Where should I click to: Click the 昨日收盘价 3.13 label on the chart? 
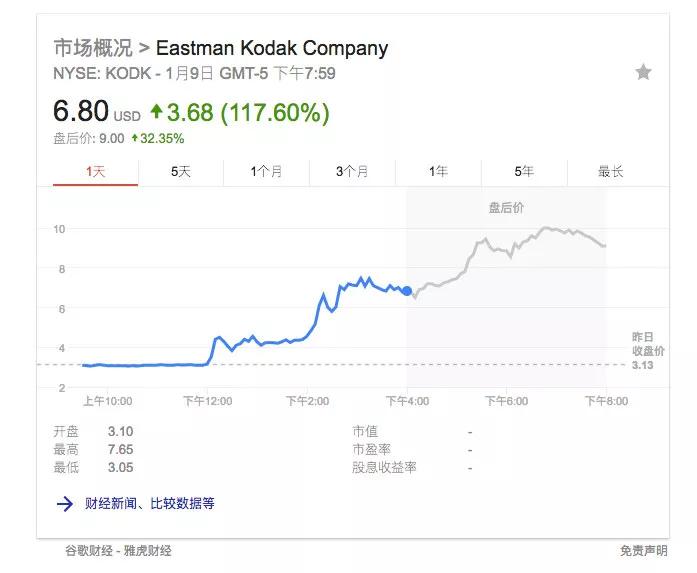click(647, 351)
